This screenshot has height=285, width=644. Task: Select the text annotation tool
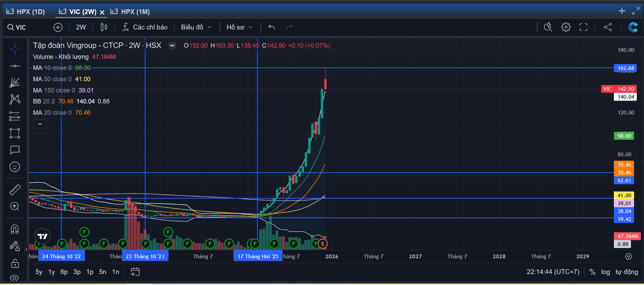tap(15, 150)
